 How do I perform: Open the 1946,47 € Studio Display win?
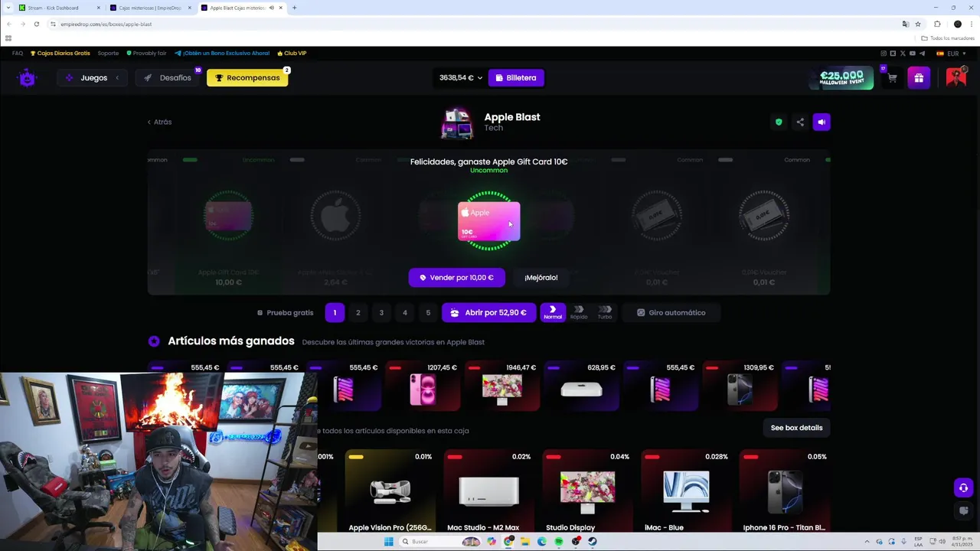coord(502,387)
